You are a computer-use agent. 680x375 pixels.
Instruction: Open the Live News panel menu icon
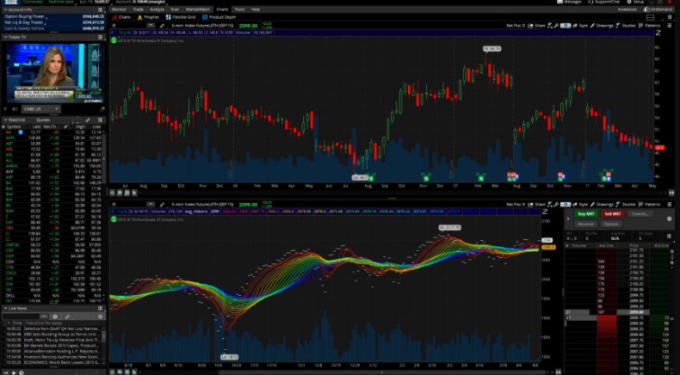100,308
